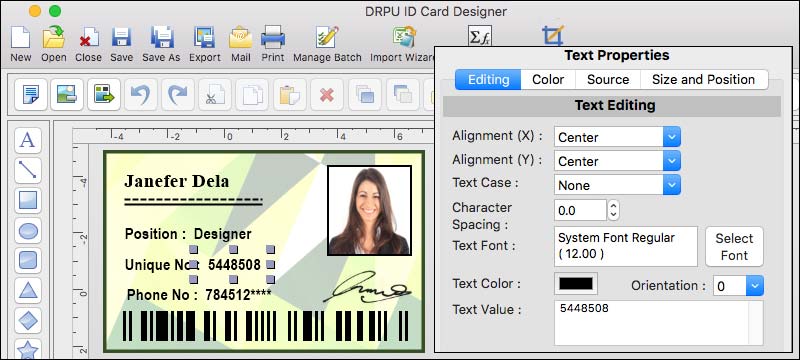
Task: Save the card using the Save icon
Action: [121, 38]
